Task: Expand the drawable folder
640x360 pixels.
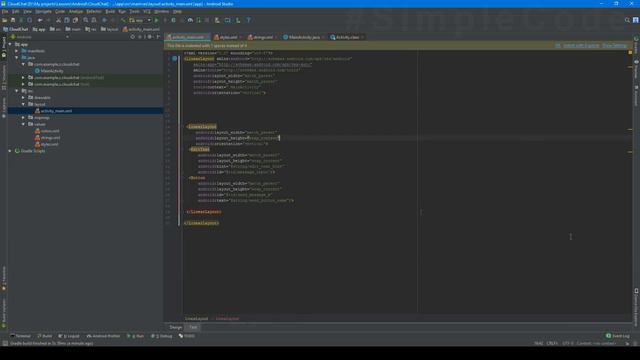Action: (23, 98)
